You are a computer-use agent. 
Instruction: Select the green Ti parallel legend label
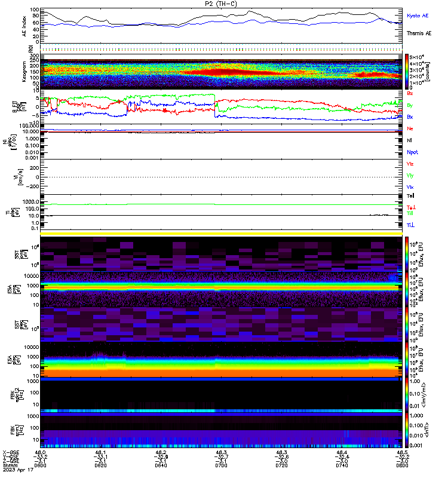(410, 213)
